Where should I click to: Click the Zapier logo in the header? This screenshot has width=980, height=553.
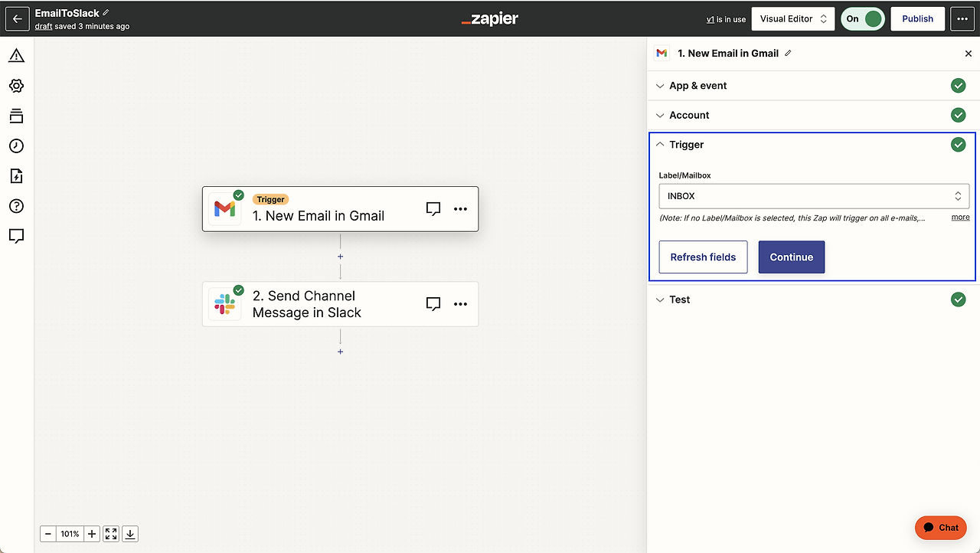(490, 19)
